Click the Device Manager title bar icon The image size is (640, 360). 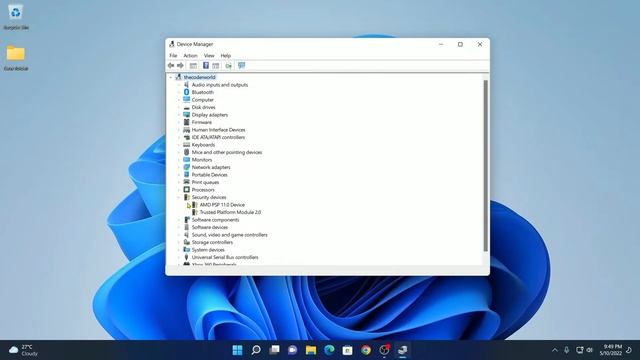(172, 44)
